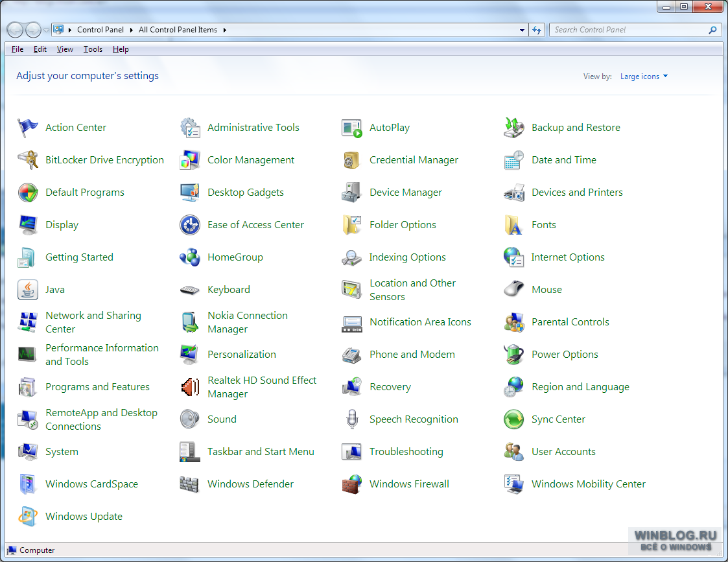Open the Windows Update icon
Screen dimensions: 728x562
point(27,517)
